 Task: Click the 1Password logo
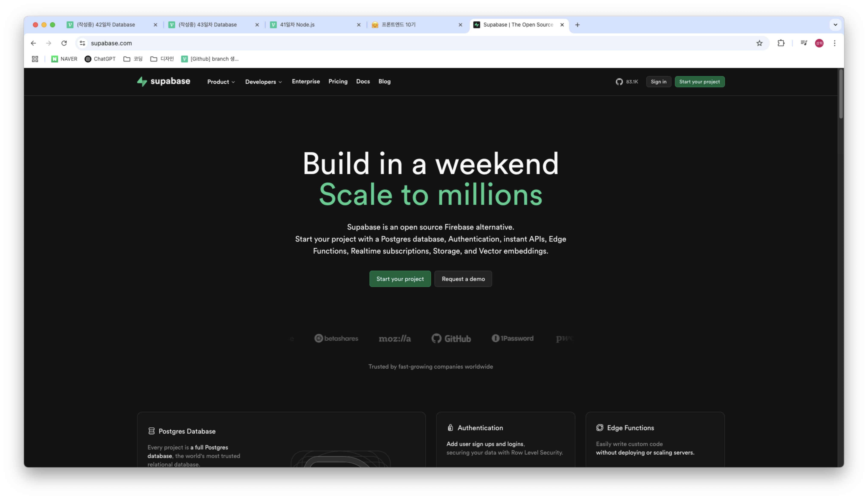click(512, 338)
